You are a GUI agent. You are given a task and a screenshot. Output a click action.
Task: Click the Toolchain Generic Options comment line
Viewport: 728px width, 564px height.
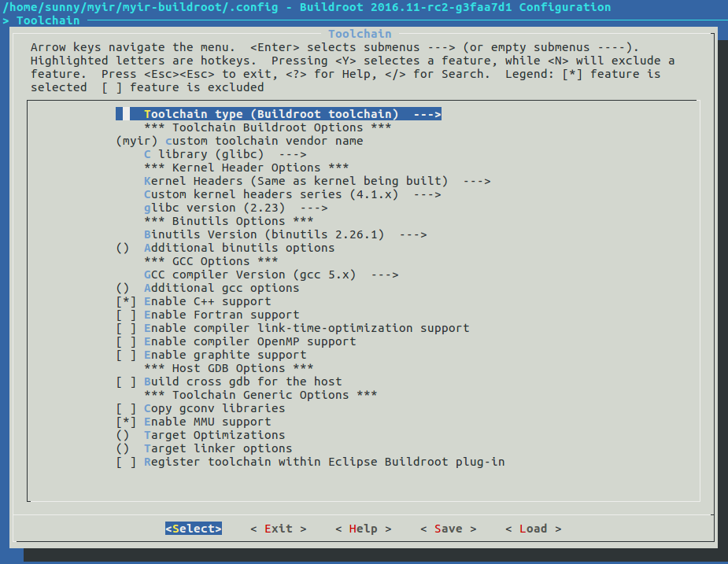coord(261,396)
